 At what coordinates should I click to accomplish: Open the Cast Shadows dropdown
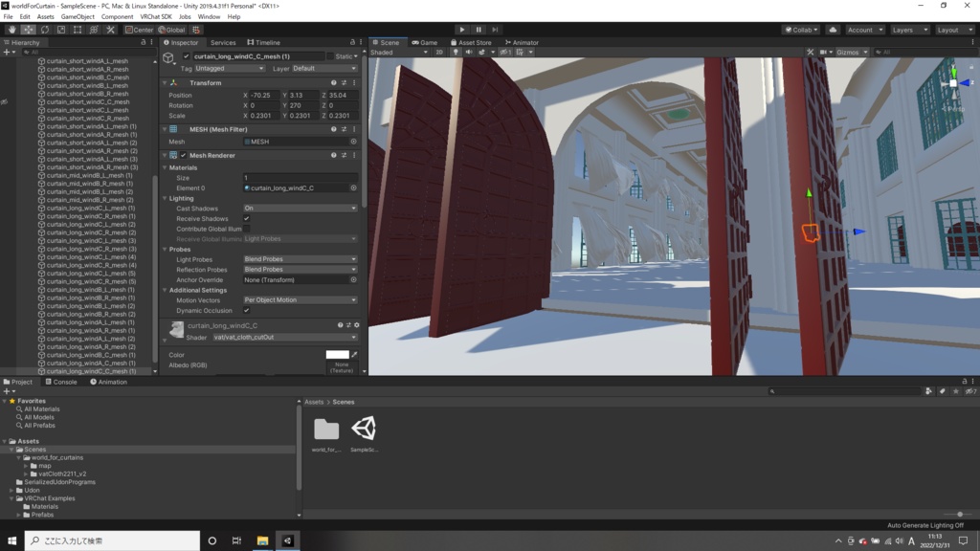(300, 208)
